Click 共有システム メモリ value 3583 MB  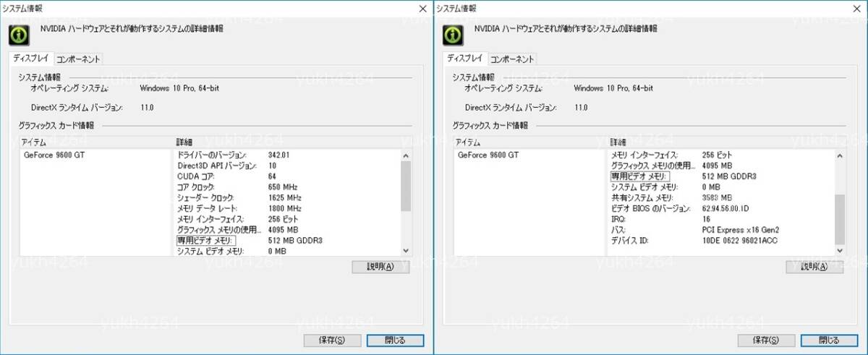717,197
